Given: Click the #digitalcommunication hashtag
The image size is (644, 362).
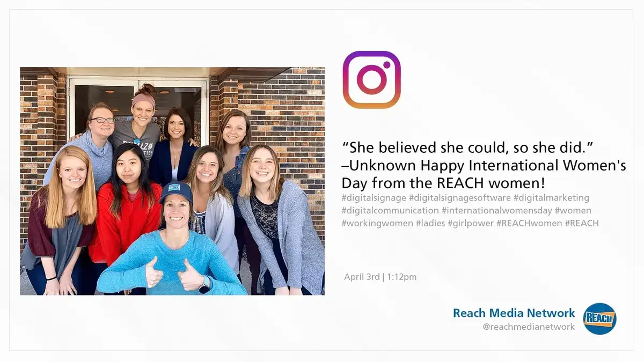Looking at the screenshot, I should click(x=390, y=211).
